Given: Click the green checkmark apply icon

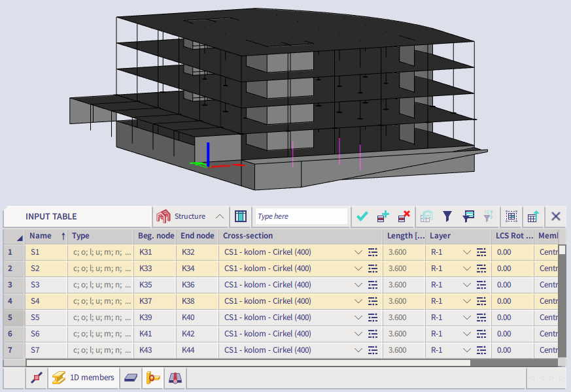Looking at the screenshot, I should tap(362, 216).
